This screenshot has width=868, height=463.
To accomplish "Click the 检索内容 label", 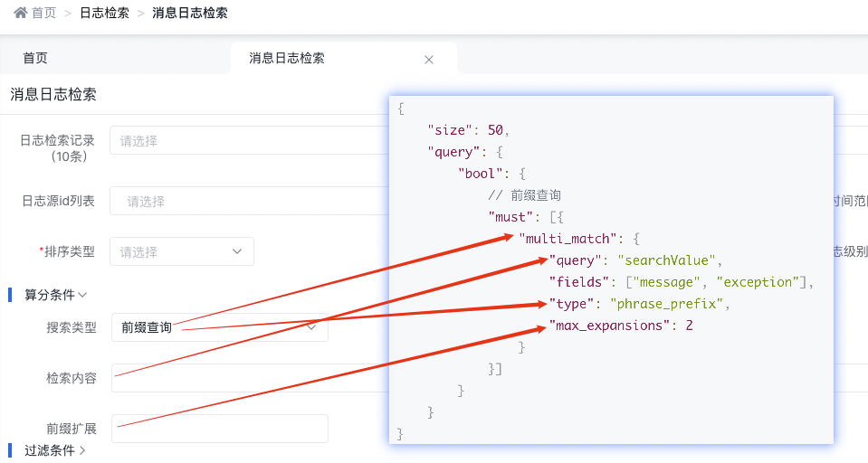I will click(x=71, y=378).
